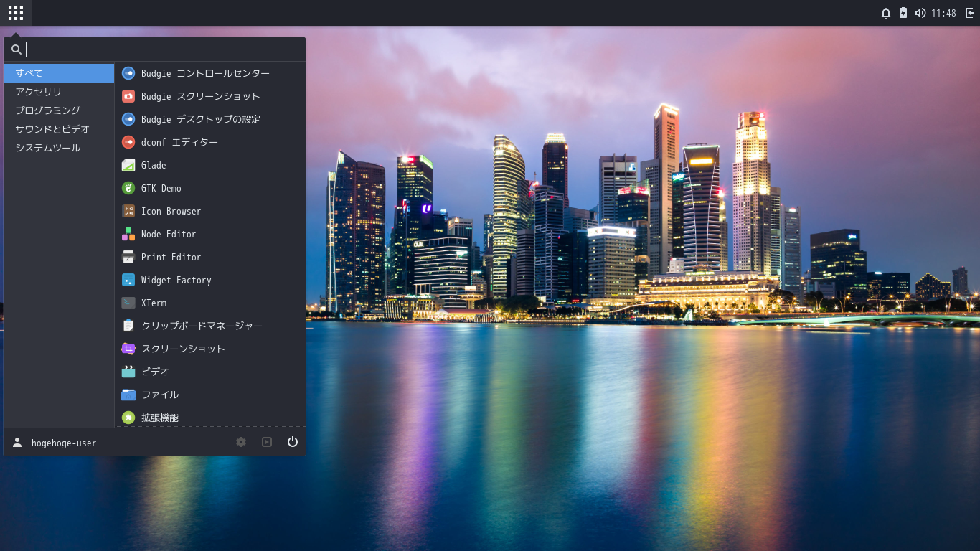Click "Widget Factory" text label
The image size is (980, 551).
pos(176,280)
